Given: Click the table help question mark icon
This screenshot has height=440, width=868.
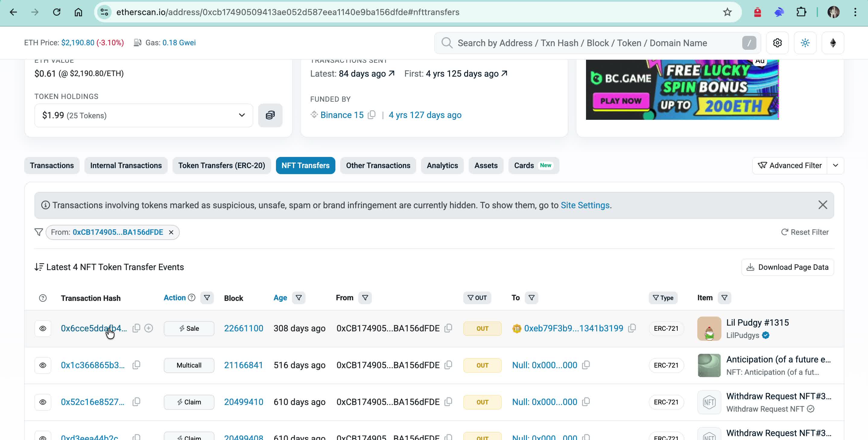Looking at the screenshot, I should click(43, 298).
